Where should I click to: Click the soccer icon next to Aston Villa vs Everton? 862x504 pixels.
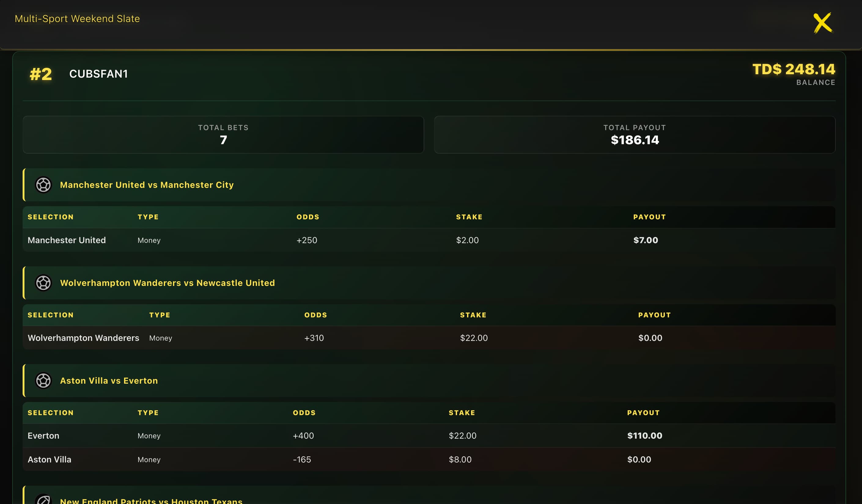43,381
